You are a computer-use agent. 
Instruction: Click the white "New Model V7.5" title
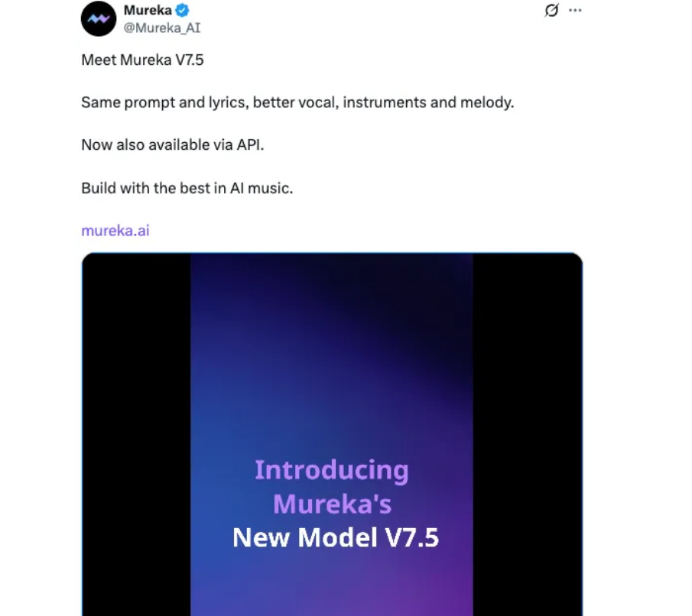tap(336, 537)
